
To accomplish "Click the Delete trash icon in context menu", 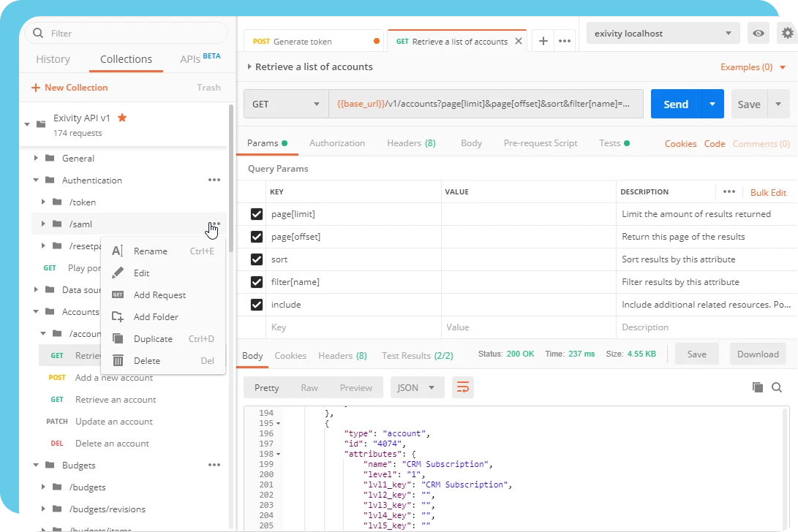I will (x=118, y=360).
